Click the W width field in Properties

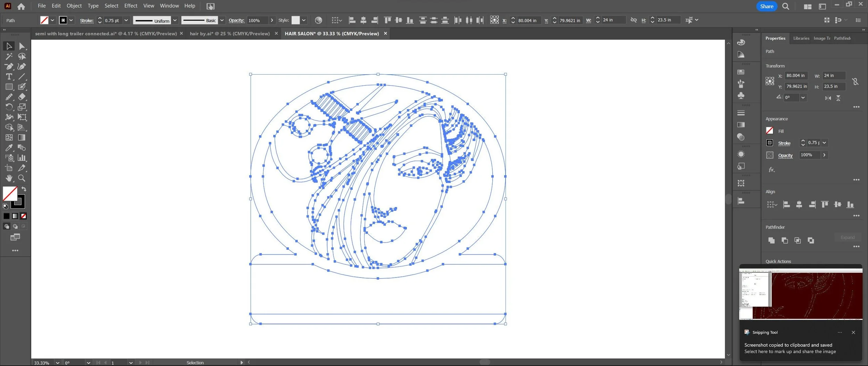tap(834, 76)
